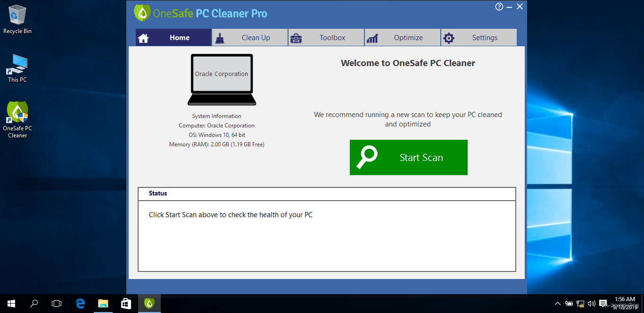Click the OneSafe shield logo

point(142,13)
